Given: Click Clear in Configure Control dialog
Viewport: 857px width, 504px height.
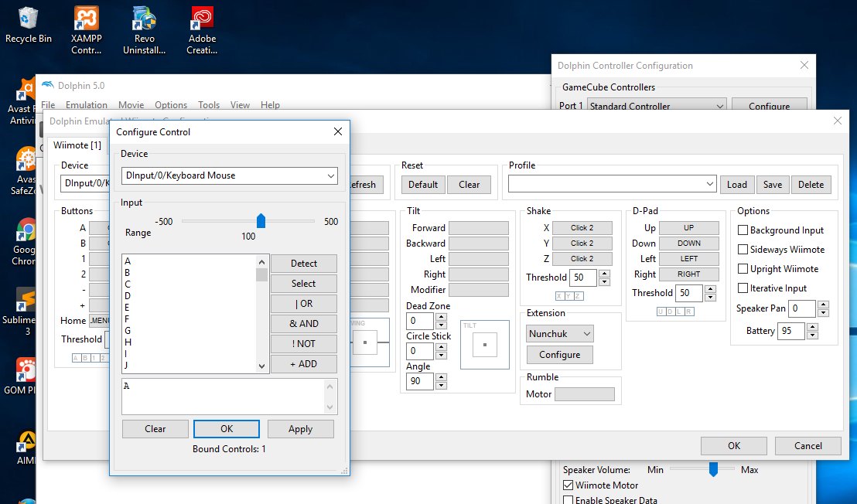Looking at the screenshot, I should pos(155,429).
